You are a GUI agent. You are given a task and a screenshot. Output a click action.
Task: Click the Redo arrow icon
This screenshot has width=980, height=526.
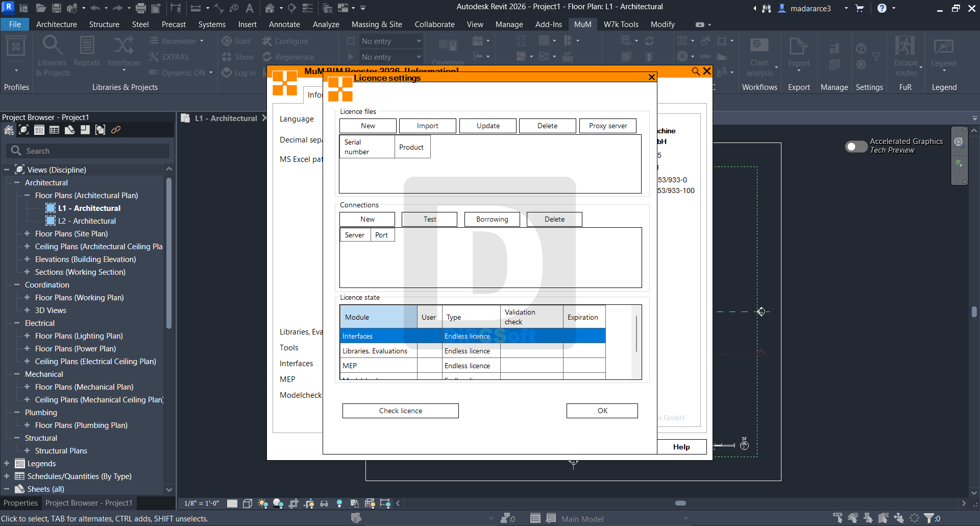(x=117, y=8)
